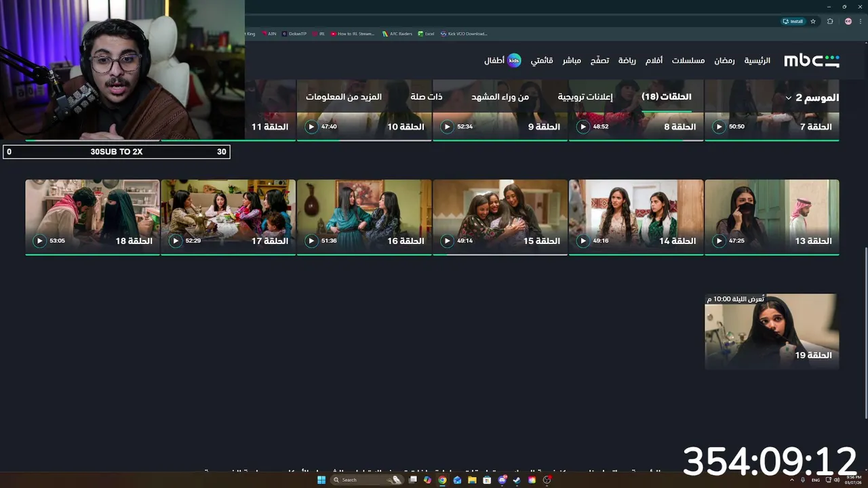The image size is (868, 488).
Task: Open episode 15 thumbnail image
Action: [x=500, y=217]
